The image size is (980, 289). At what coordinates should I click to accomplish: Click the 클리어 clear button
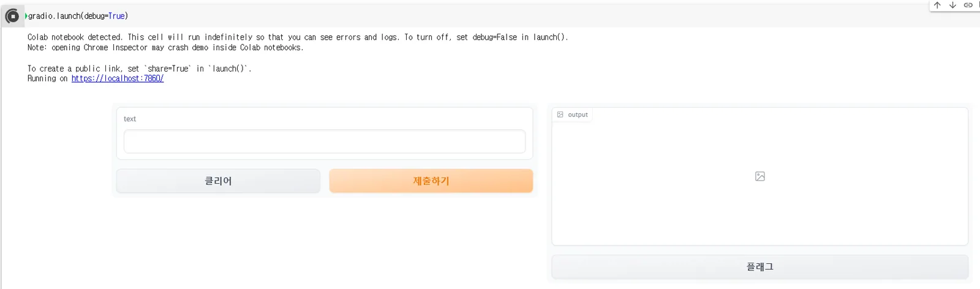(x=218, y=181)
